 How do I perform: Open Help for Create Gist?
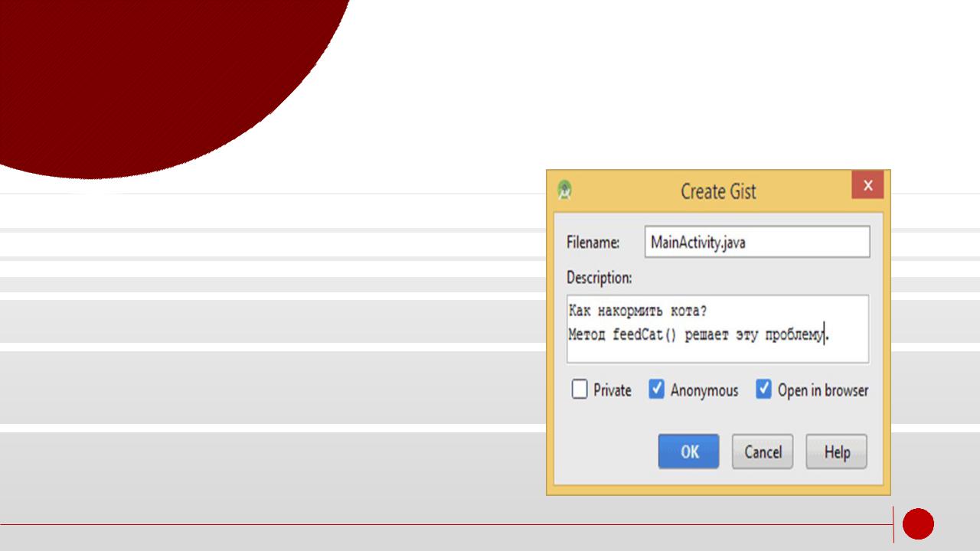[837, 452]
